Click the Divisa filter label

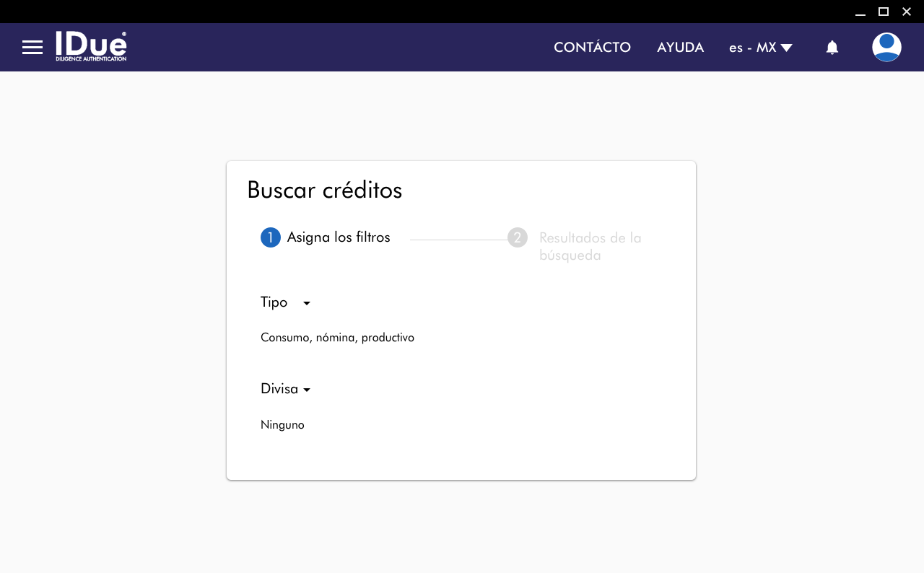pyautogui.click(x=279, y=389)
